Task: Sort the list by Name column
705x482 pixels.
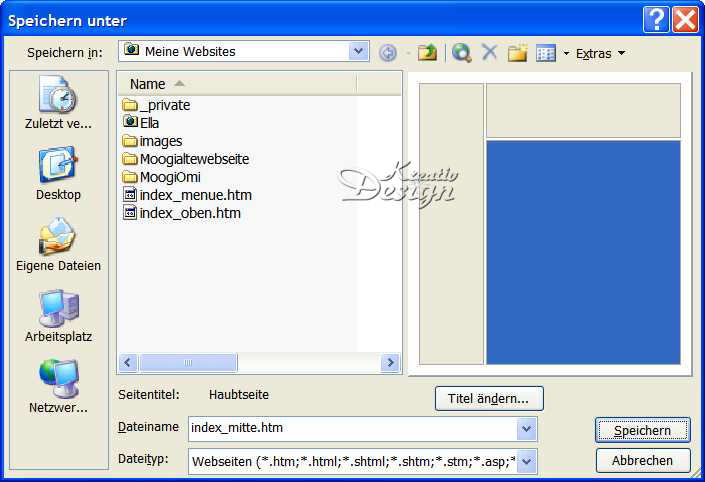Action: [x=237, y=84]
